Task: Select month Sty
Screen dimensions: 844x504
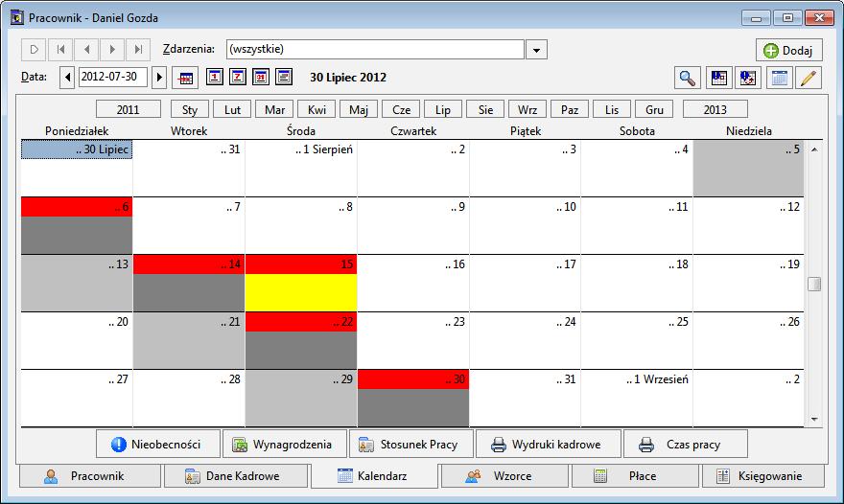Action: [x=190, y=109]
